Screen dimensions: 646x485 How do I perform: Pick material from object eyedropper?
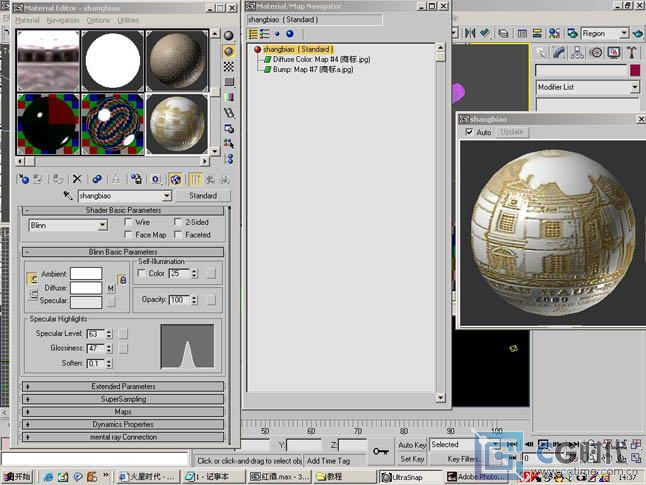[68, 196]
